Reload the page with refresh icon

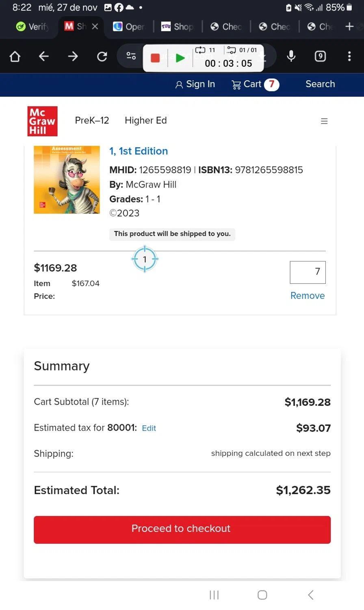pyautogui.click(x=102, y=56)
